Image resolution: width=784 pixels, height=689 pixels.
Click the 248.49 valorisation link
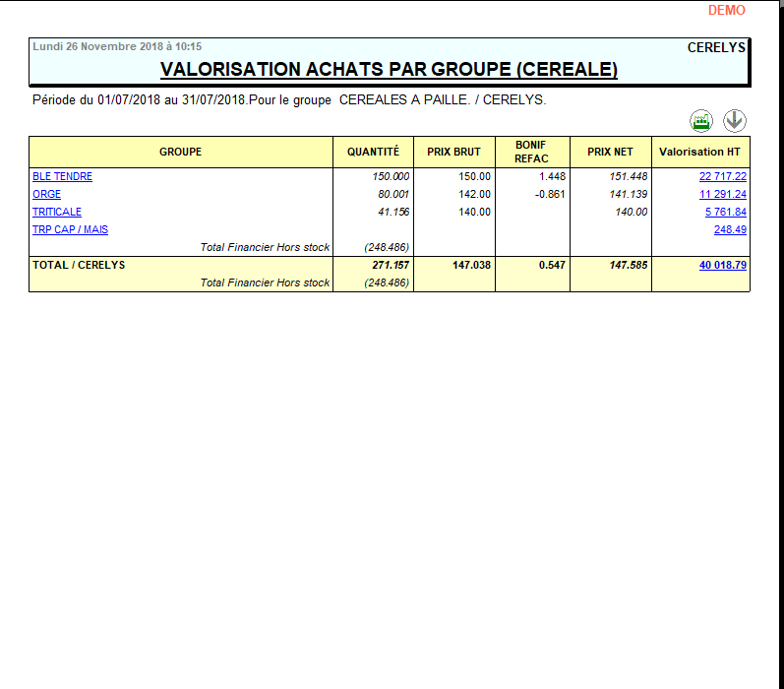point(730,230)
